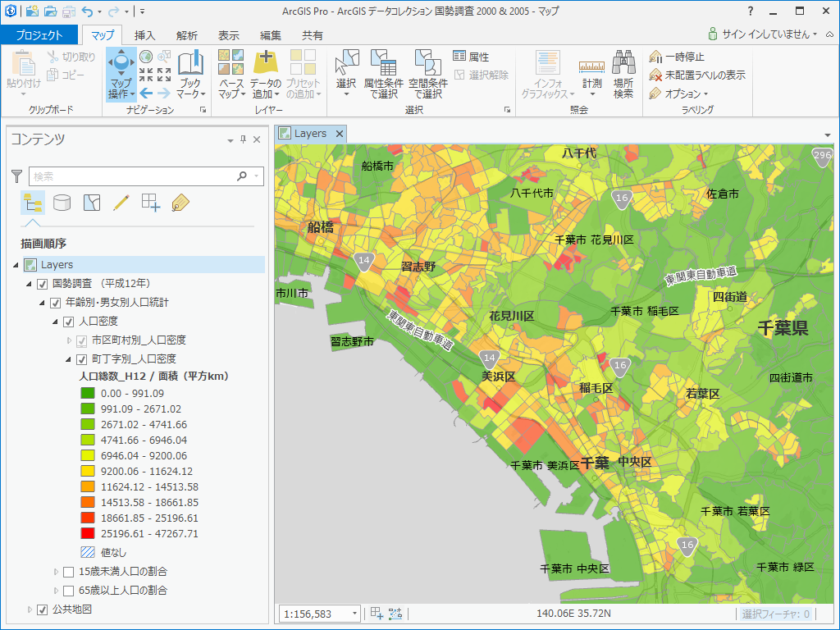The width and height of the screenshot is (840, 630).
Task: Select the マップ操作 explore tool
Action: [x=121, y=67]
